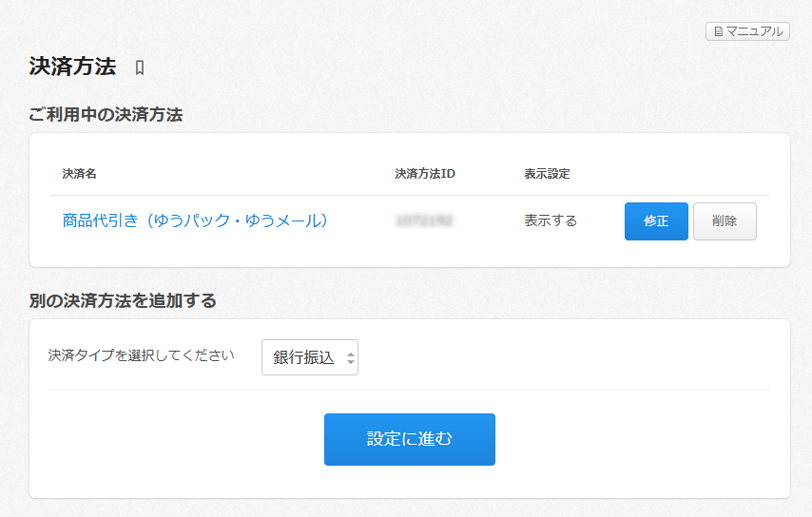Click the bookmark icon beside 決済方法 title

click(x=140, y=67)
